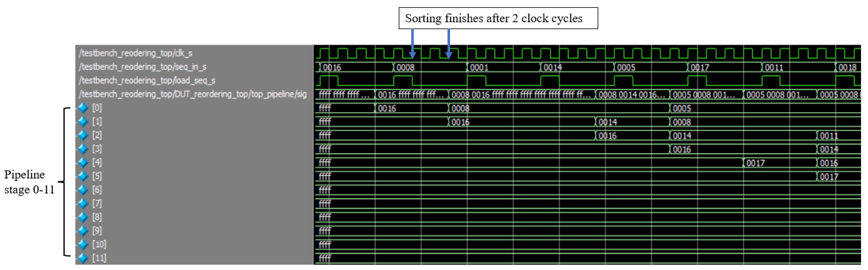Image resolution: width=868 pixels, height=270 pixels.
Task: Select the load_seq_s signal row
Action: [147, 80]
